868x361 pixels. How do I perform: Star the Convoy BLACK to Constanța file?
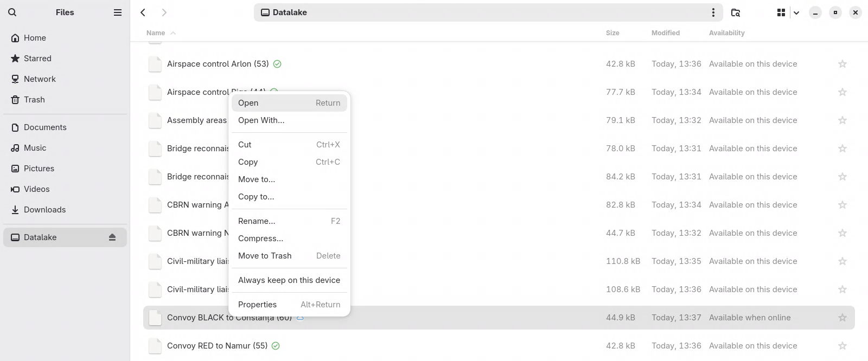(x=843, y=318)
